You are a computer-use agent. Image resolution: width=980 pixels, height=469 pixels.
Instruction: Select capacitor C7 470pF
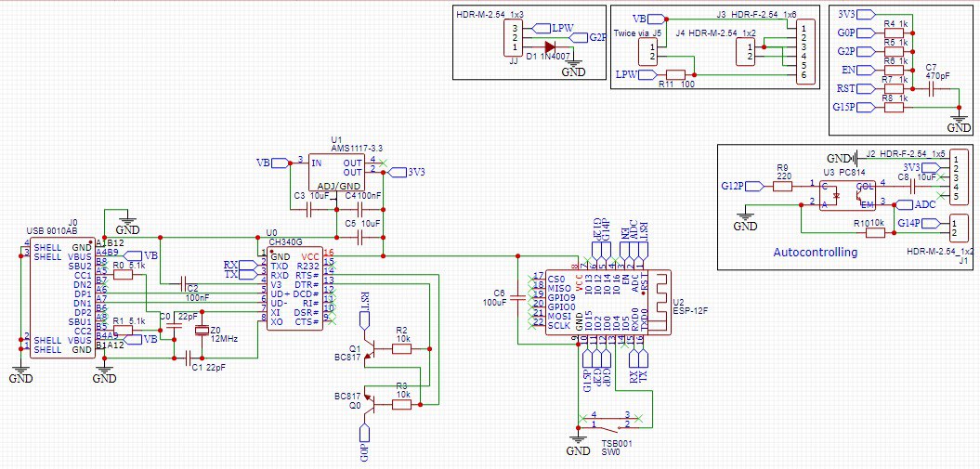click(932, 88)
